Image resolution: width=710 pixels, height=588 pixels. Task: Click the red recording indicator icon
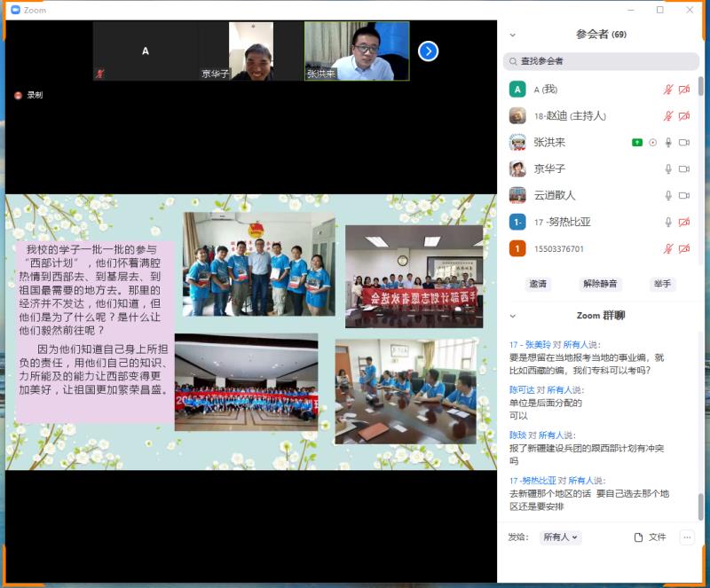[18, 95]
